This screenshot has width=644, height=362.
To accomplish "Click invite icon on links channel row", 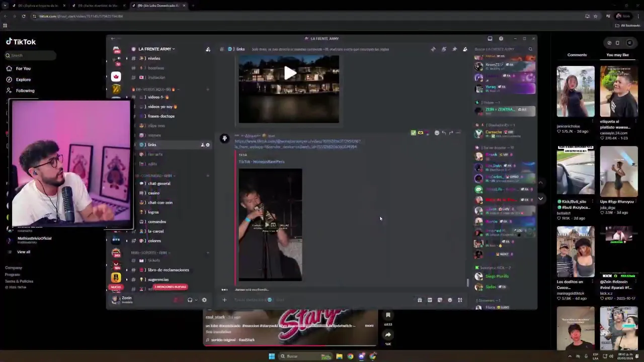I will (203, 145).
